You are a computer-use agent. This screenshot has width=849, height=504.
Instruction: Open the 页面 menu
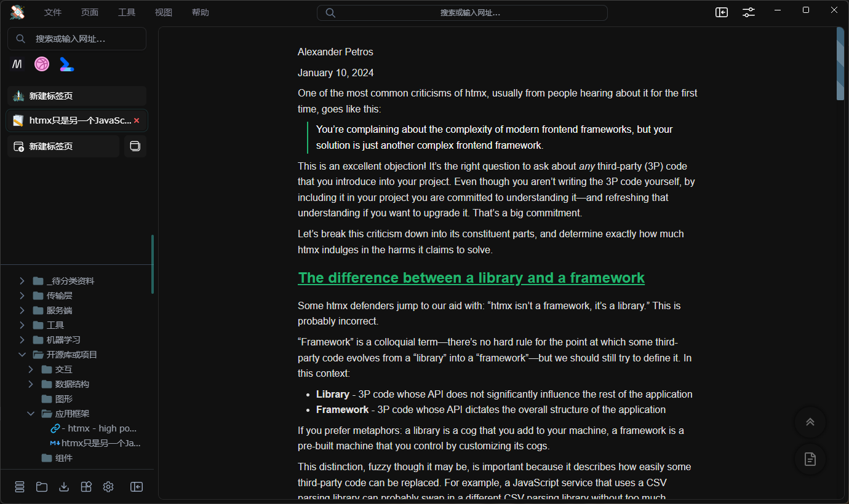click(90, 12)
